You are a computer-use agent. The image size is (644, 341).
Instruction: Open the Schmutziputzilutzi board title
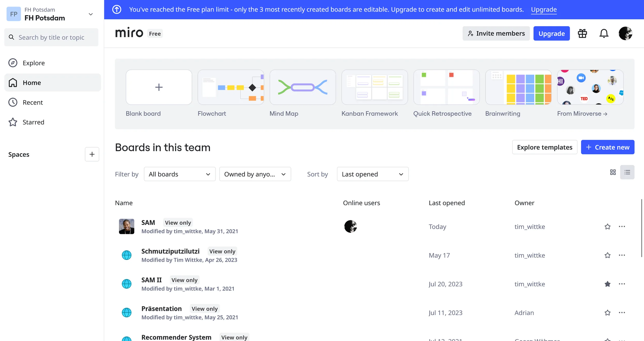170,251
